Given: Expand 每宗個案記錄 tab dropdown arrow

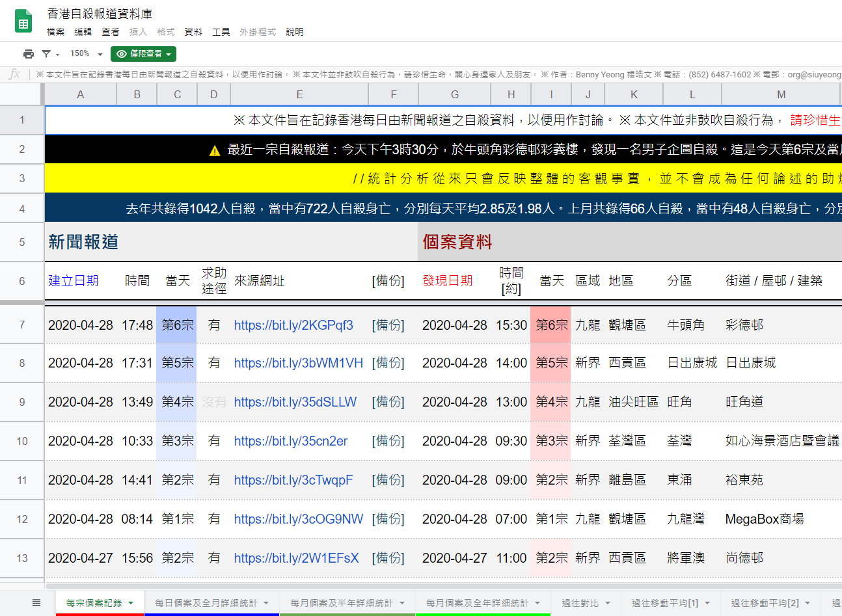Looking at the screenshot, I should pyautogui.click(x=131, y=603).
